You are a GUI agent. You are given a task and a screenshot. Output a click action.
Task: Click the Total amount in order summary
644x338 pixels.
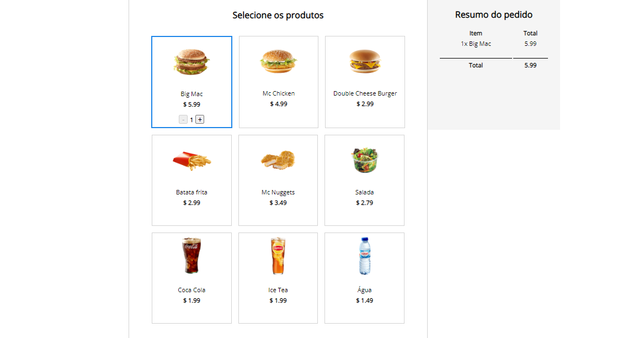(x=530, y=65)
